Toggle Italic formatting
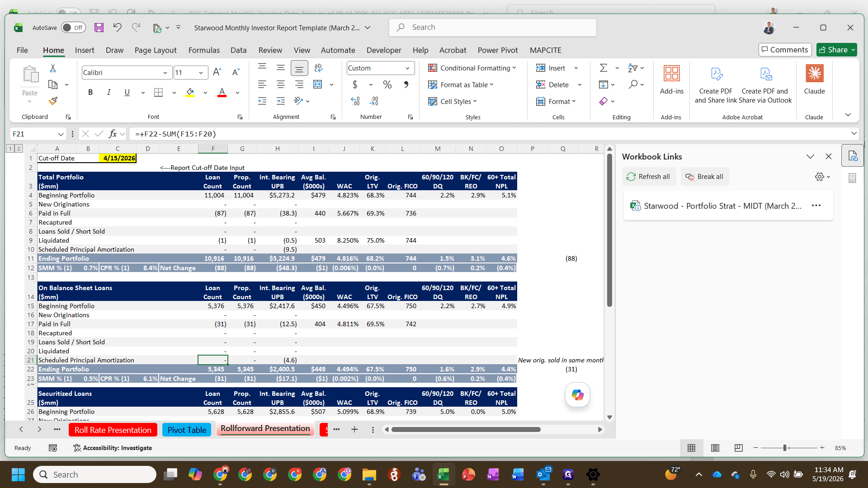Viewport: 868px width, 488px height. [108, 93]
